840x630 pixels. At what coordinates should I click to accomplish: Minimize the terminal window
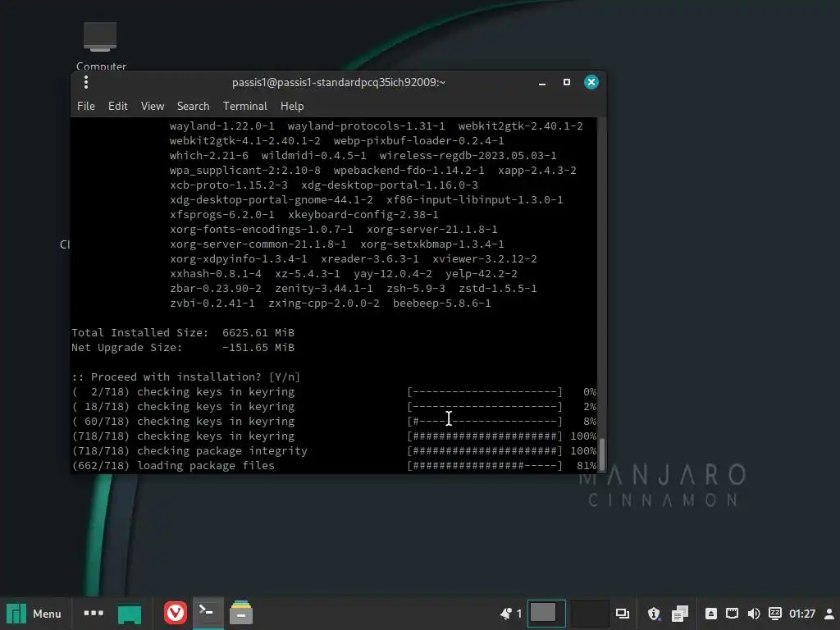pyautogui.click(x=542, y=83)
